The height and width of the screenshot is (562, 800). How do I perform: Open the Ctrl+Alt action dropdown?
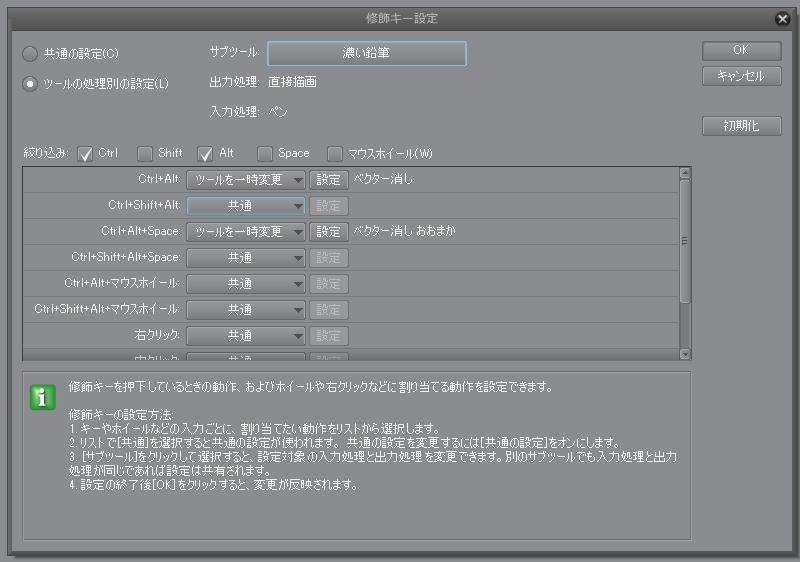[x=246, y=180]
